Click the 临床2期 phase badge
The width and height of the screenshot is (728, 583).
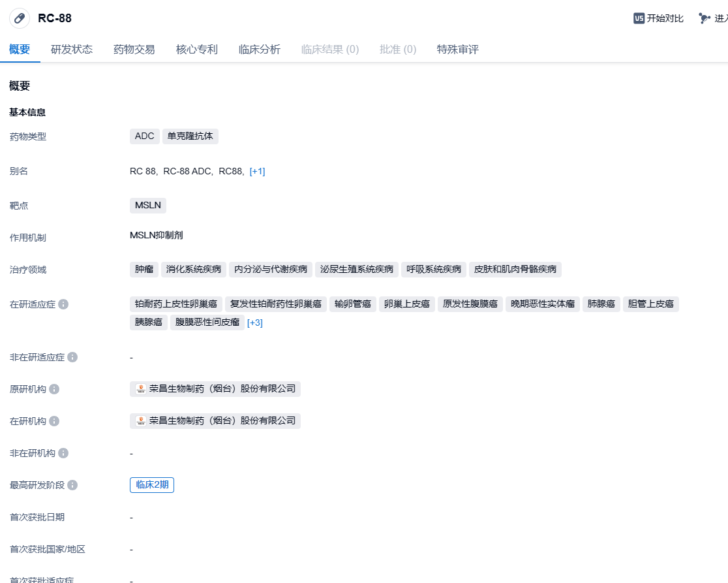[x=152, y=485]
